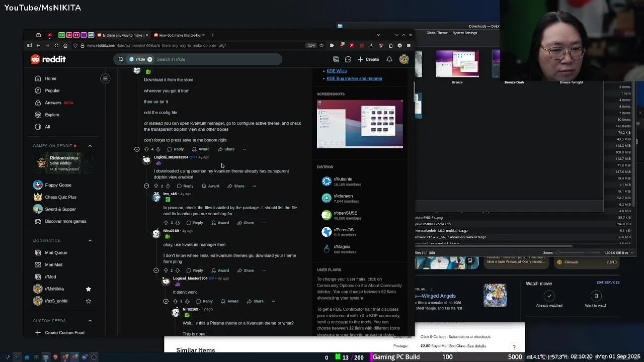Open Reddit chat icon
Viewport: 644px width, 362px height.
[348, 59]
